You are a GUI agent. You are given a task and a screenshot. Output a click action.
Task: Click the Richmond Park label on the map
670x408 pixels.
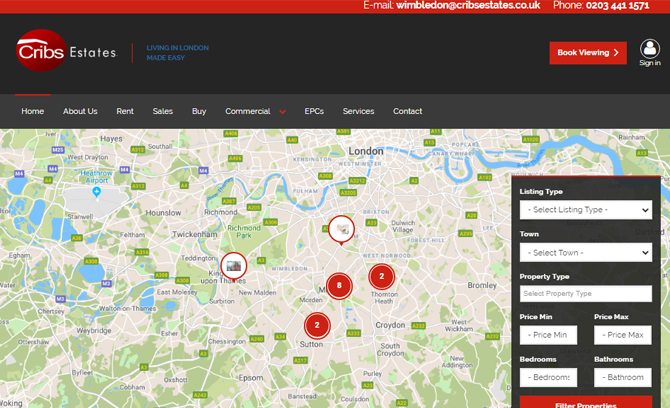244,232
